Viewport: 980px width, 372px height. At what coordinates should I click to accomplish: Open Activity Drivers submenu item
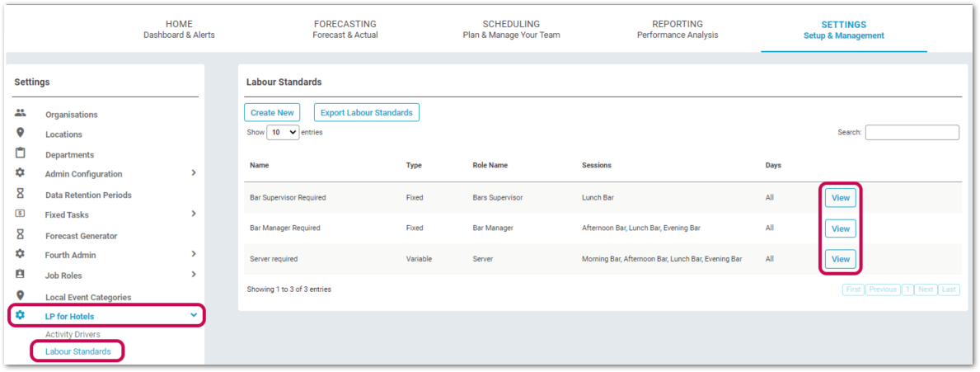(73, 335)
